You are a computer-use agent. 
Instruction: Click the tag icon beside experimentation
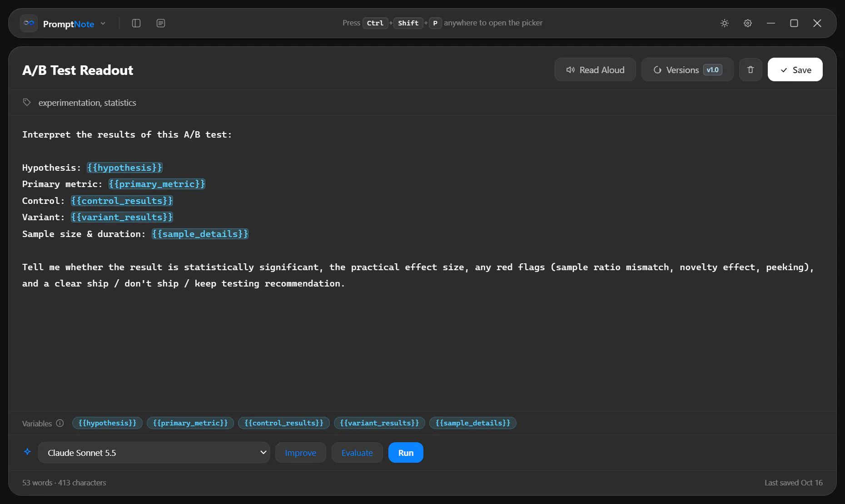[x=27, y=103]
